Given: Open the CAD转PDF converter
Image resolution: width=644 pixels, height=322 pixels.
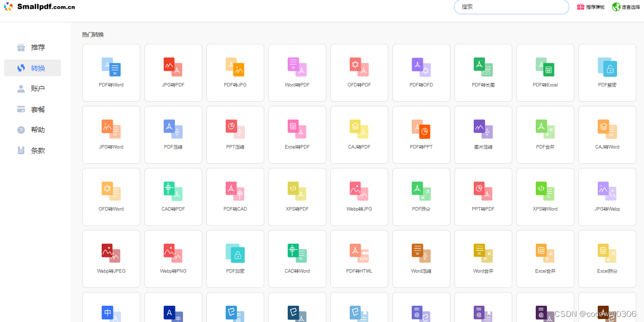Looking at the screenshot, I should [x=173, y=197].
